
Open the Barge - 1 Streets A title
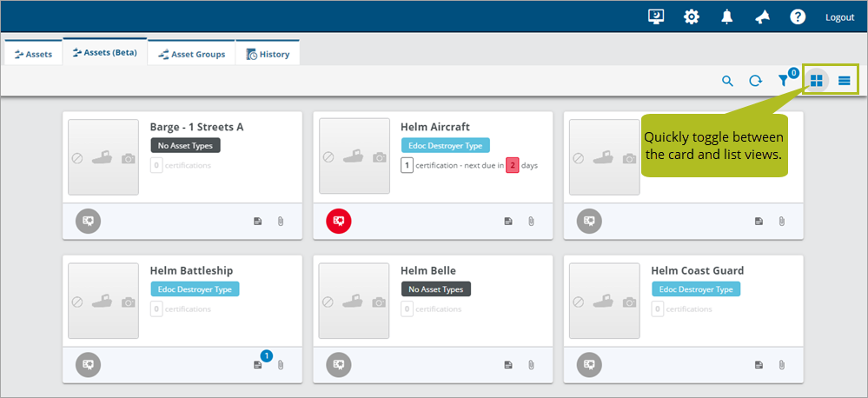196,127
